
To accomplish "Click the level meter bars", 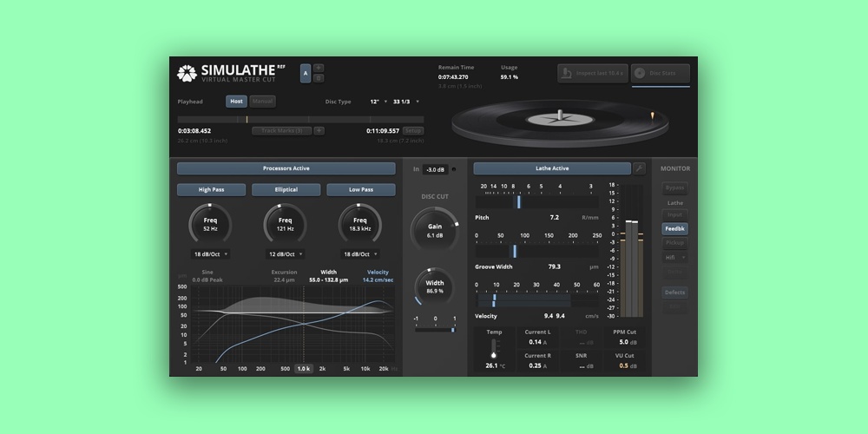I will [632, 251].
